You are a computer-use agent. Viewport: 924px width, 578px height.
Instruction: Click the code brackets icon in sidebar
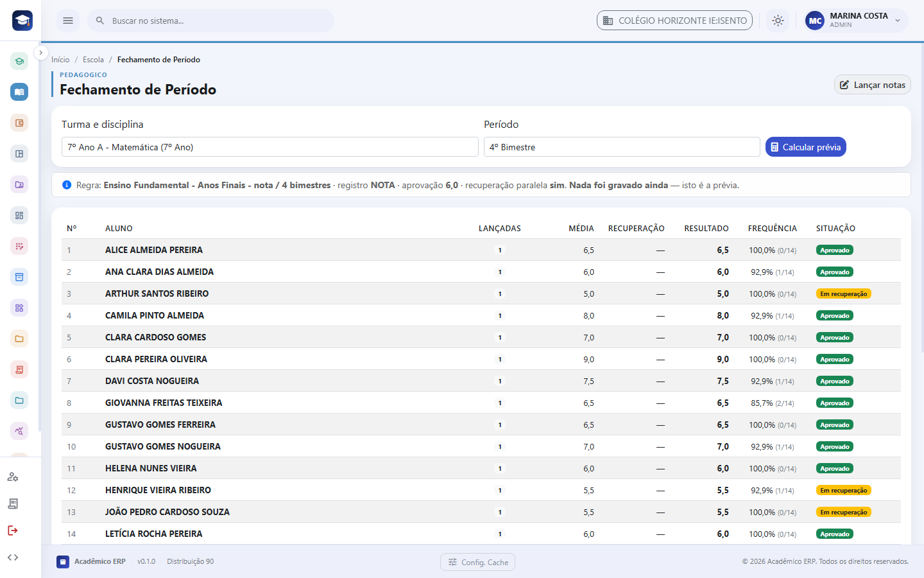[x=13, y=557]
